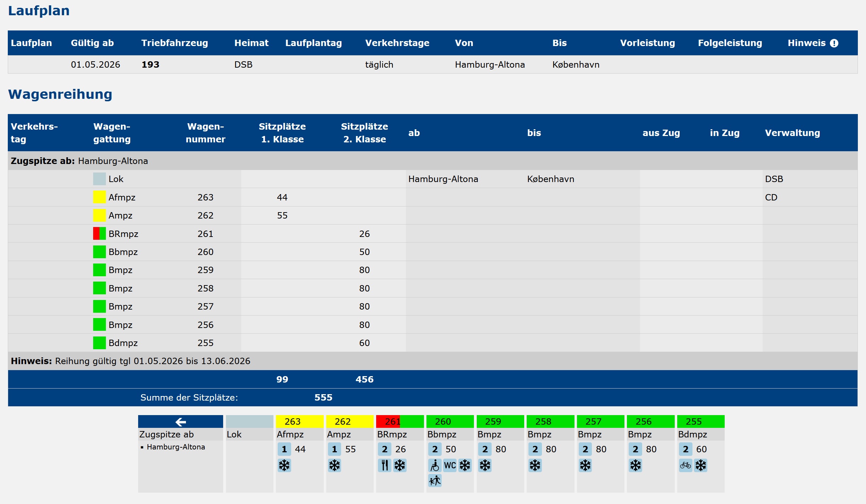Click the WC icon on wagon 260
The width and height of the screenshot is (866, 504).
tap(450, 465)
